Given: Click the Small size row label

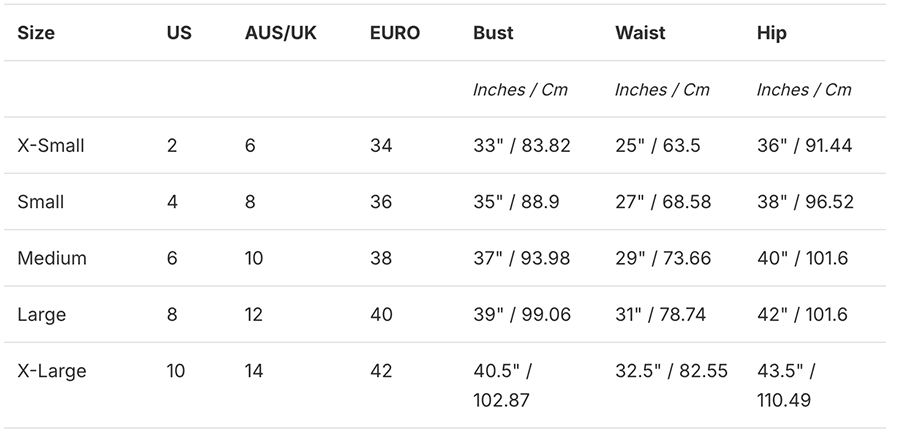Looking at the screenshot, I should [40, 202].
